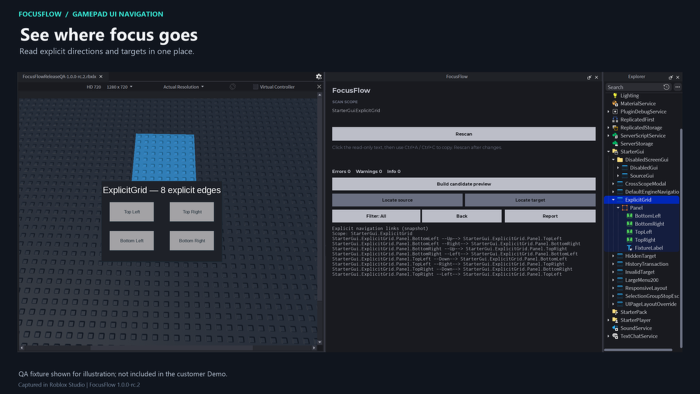The image size is (700, 394).
Task: Expand the ReplicatedStorage node
Action: (608, 128)
